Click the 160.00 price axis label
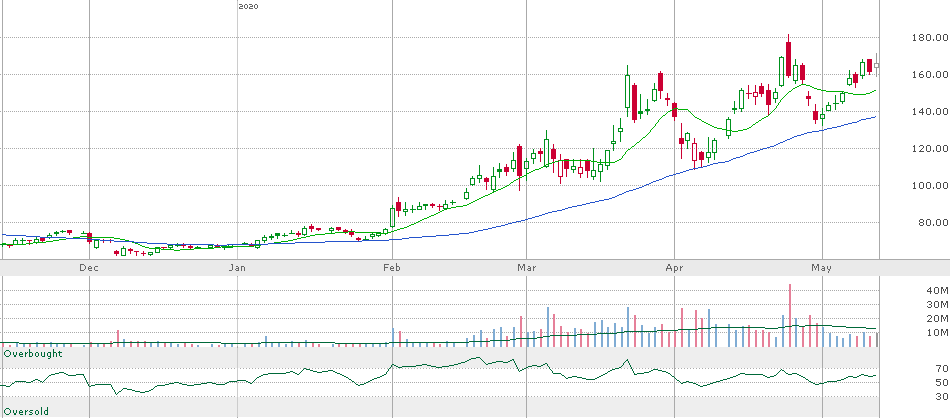Screen dimensions: 950x418 pyautogui.click(x=928, y=75)
